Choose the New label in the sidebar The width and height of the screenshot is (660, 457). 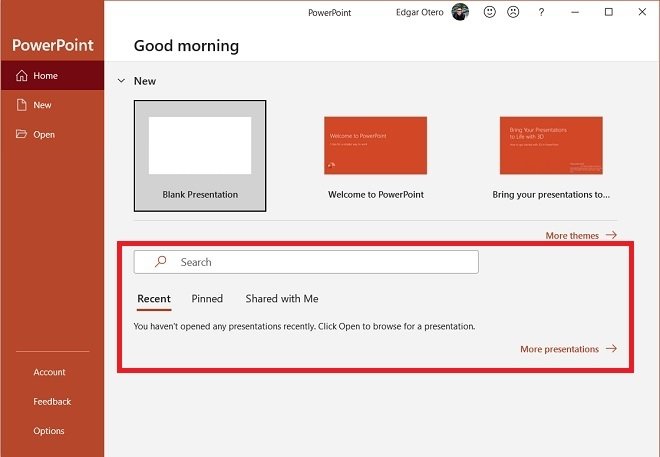click(x=42, y=105)
